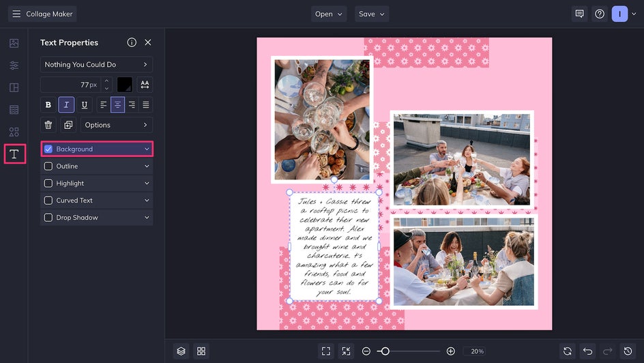This screenshot has width=644, height=363.
Task: Align text right
Action: point(132,104)
